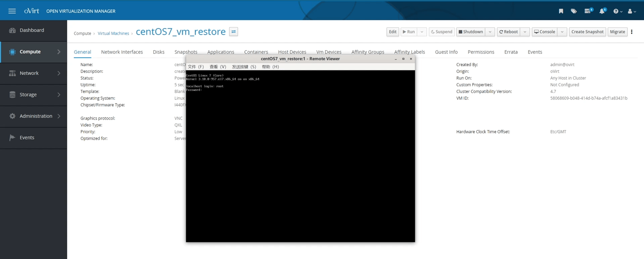Click the Administration gear icon

(12, 116)
